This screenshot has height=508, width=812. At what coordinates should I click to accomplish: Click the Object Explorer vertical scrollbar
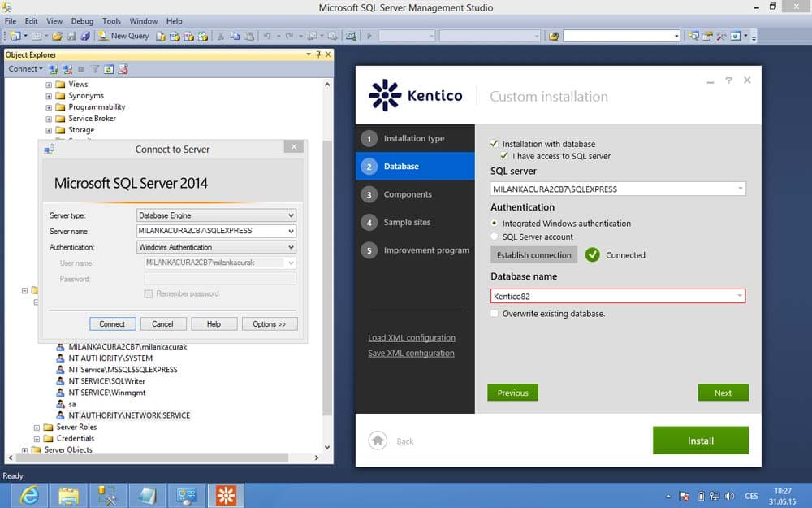(326, 266)
